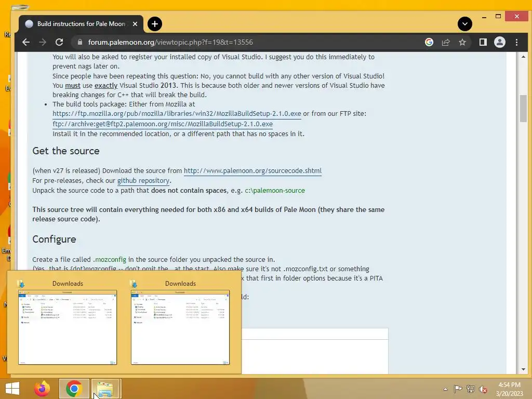Open the Chrome side panel

coord(483,42)
